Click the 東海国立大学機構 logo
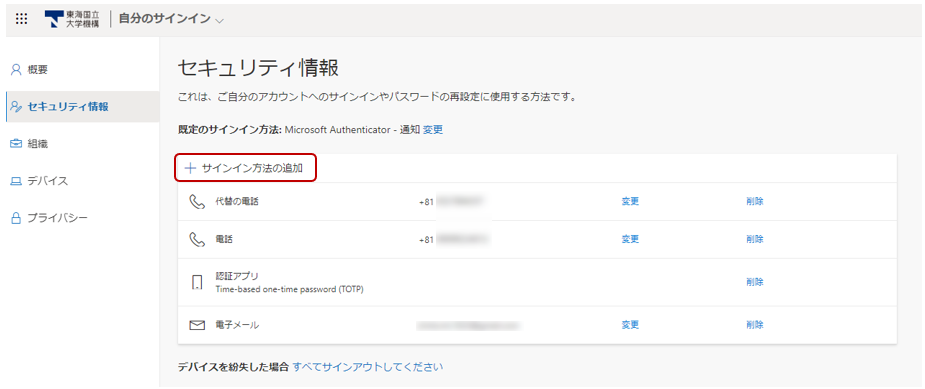This screenshot has height=389, width=925. coord(72,19)
